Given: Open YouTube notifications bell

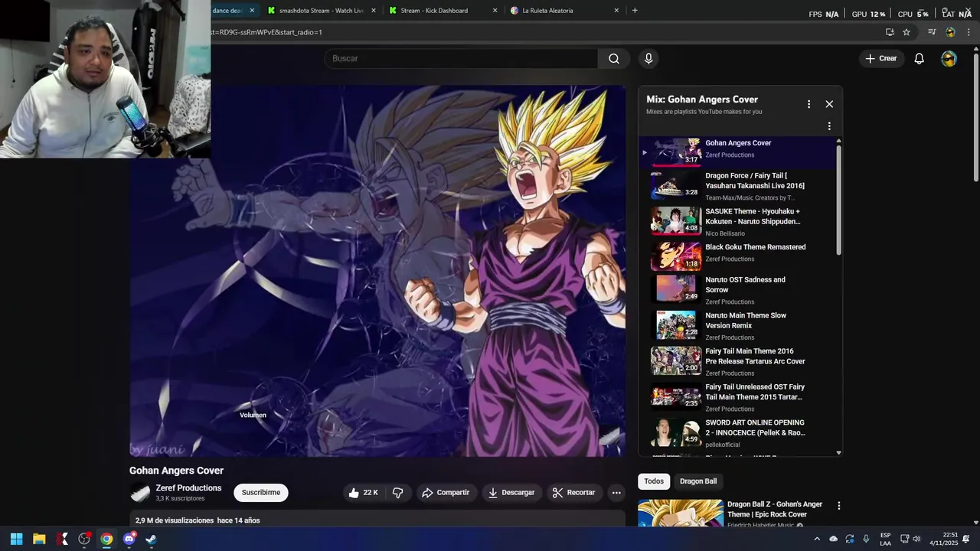Looking at the screenshot, I should tap(920, 59).
